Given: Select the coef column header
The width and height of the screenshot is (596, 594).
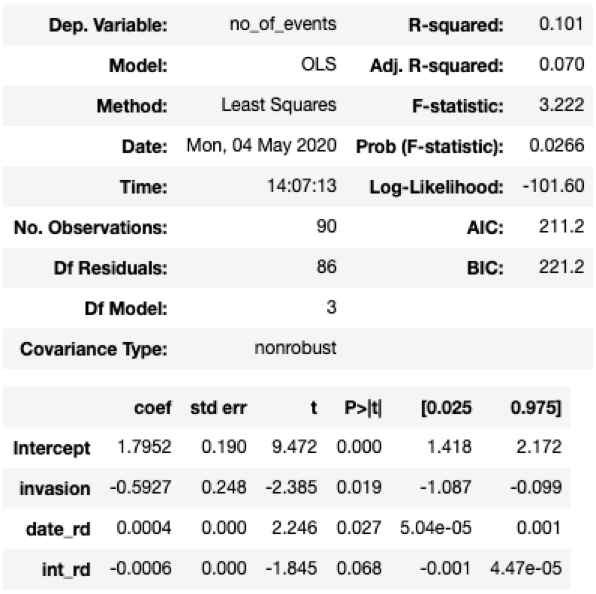Looking at the screenshot, I should [x=153, y=408].
